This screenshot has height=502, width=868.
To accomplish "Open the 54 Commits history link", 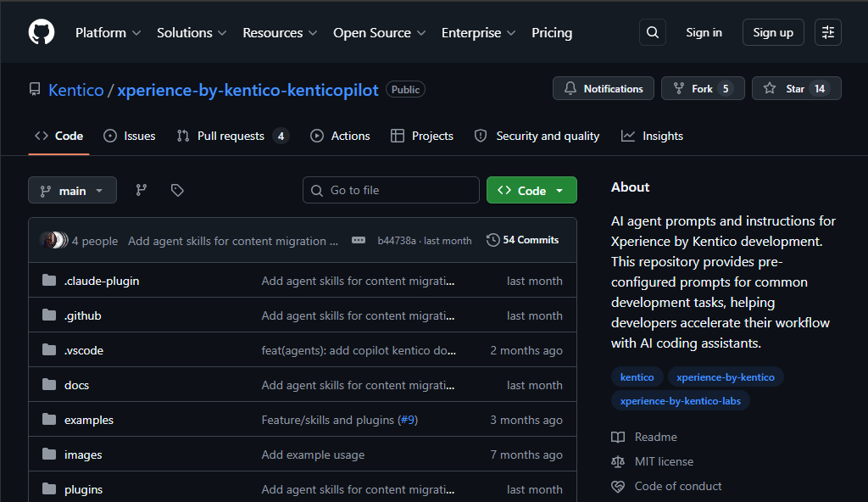I will point(523,240).
